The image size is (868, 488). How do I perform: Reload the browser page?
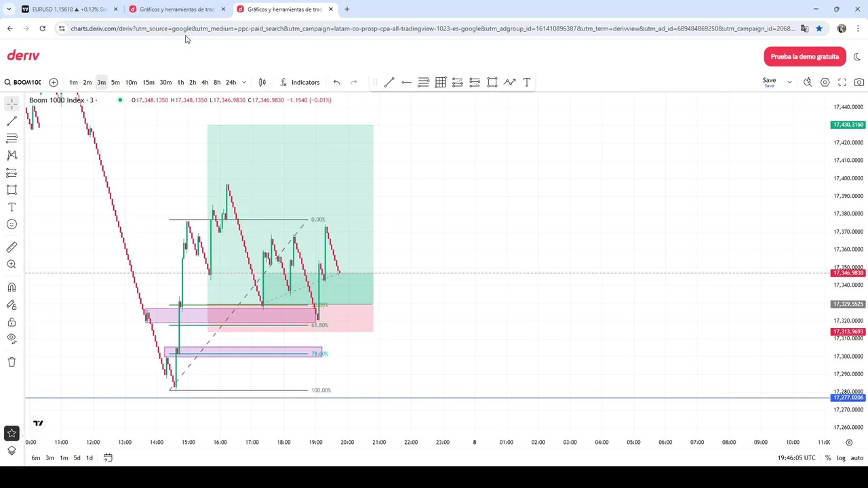(42, 28)
